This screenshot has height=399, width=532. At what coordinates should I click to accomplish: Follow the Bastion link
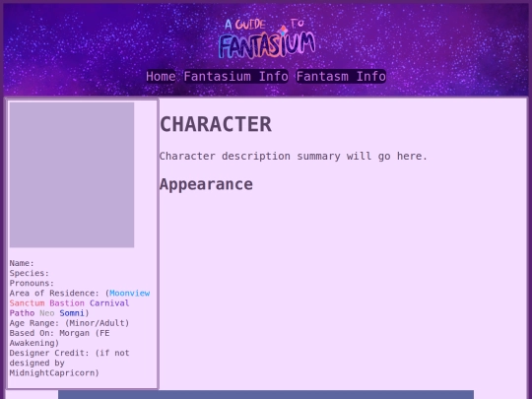[x=67, y=303]
